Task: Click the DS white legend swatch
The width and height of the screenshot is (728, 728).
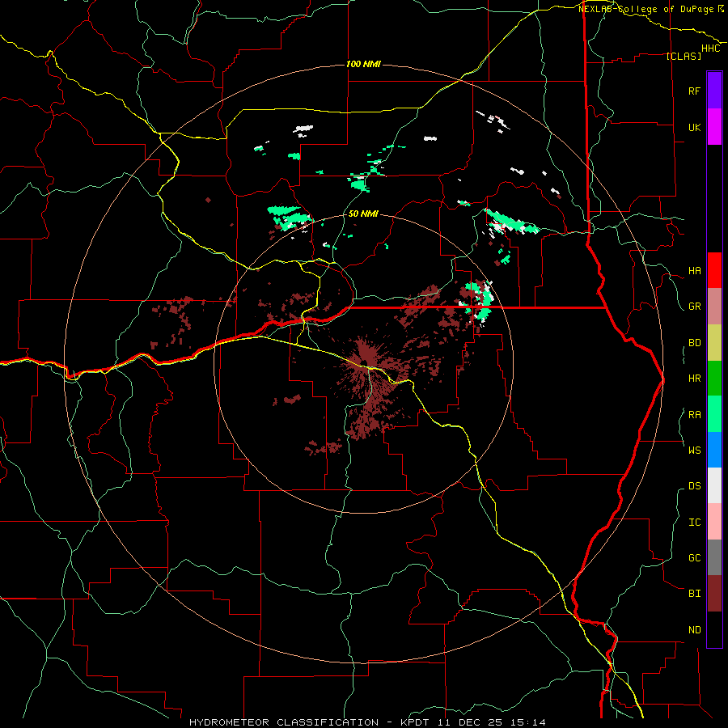Action: pos(714,485)
